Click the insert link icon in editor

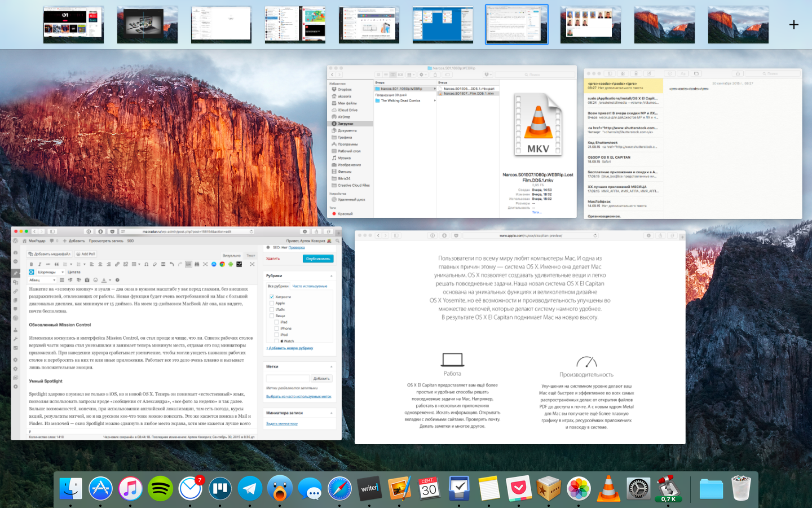coord(117,264)
